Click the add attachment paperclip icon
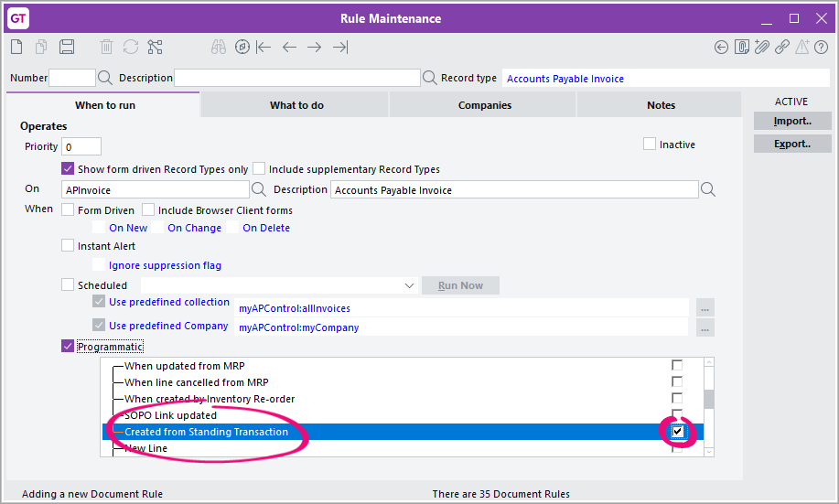 click(762, 47)
